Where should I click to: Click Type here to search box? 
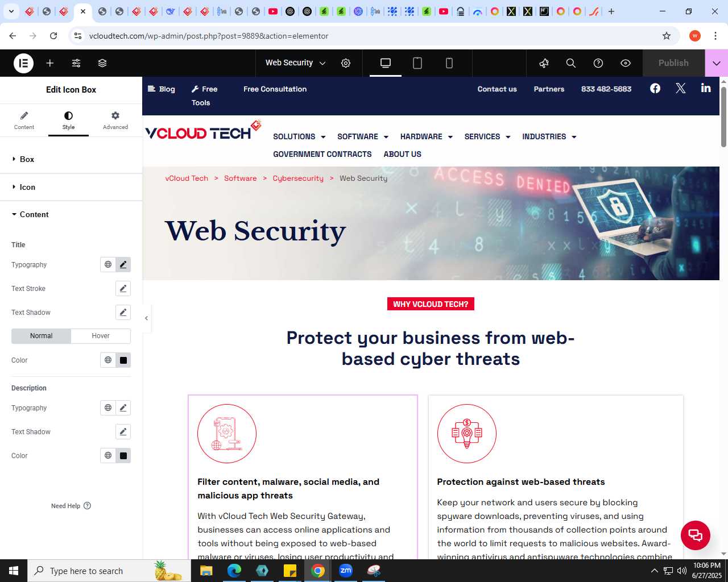(x=109, y=571)
